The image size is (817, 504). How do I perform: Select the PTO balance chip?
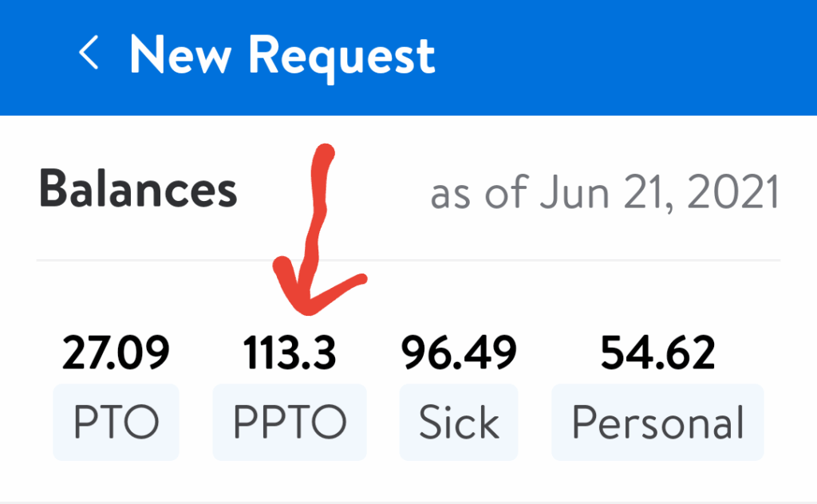(x=116, y=423)
